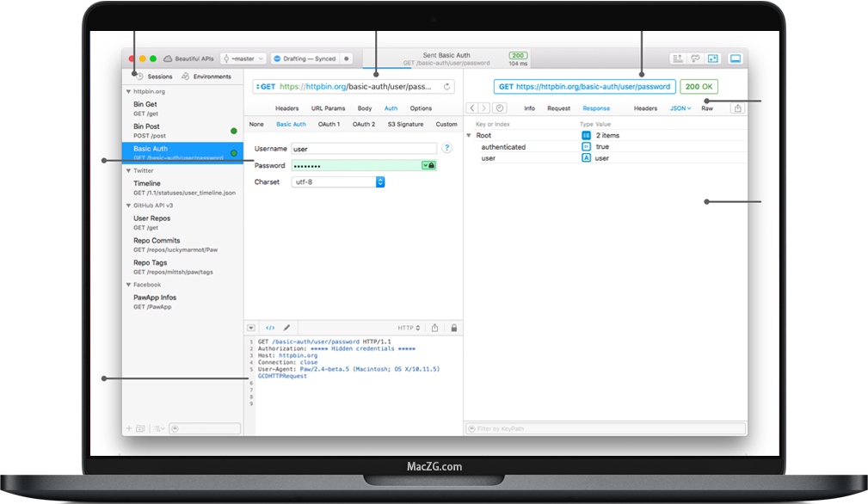Click the help question mark beside Username
This screenshot has height=504, width=868.
[447, 149]
